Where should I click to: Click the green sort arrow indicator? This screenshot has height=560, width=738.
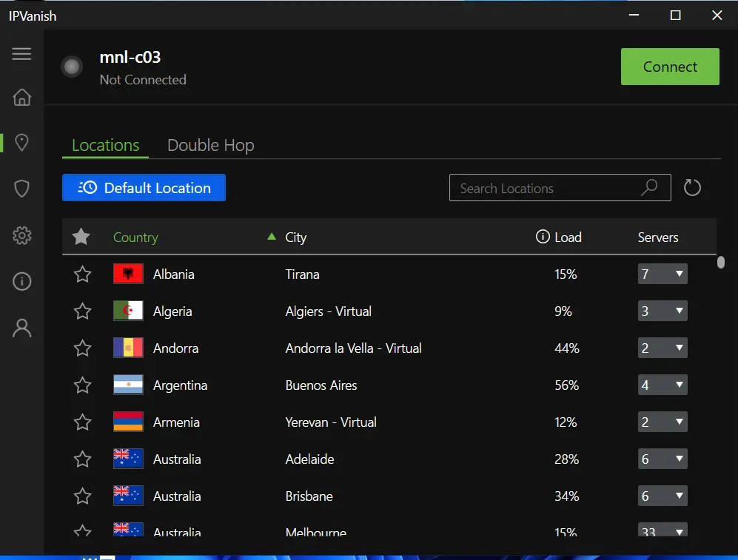272,236
